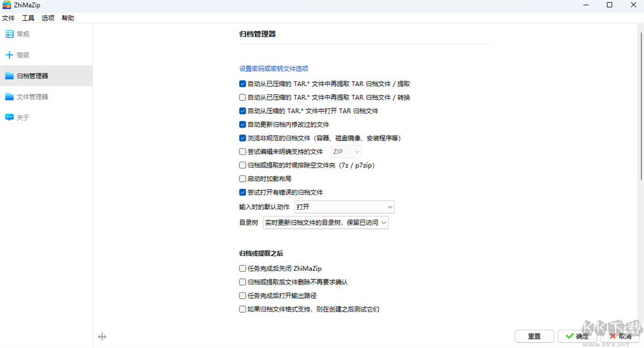Expand the 目录树 dropdown list
Screen dimensions: 644x348
pyautogui.click(x=326, y=223)
